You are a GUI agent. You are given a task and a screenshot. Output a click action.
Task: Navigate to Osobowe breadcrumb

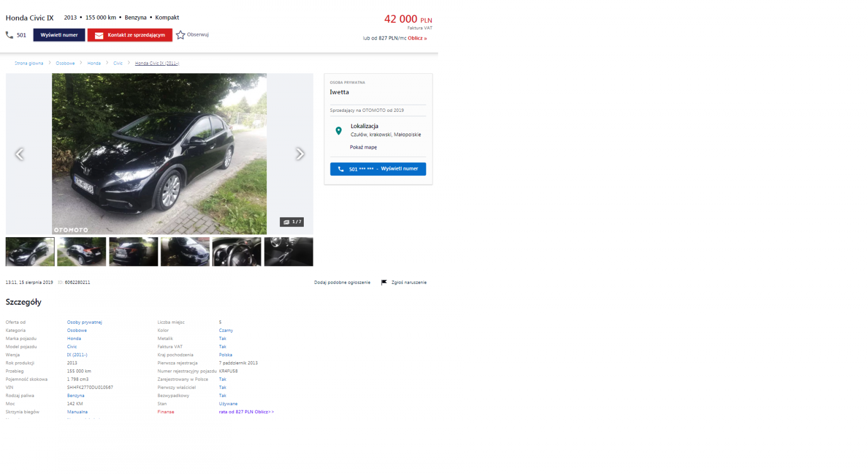coord(65,64)
